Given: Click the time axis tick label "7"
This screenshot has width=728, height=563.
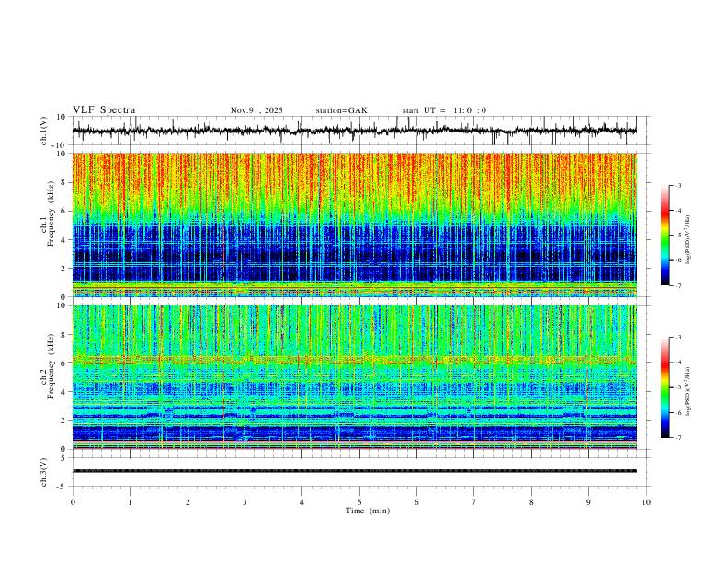Looking at the screenshot, I should click(474, 502).
